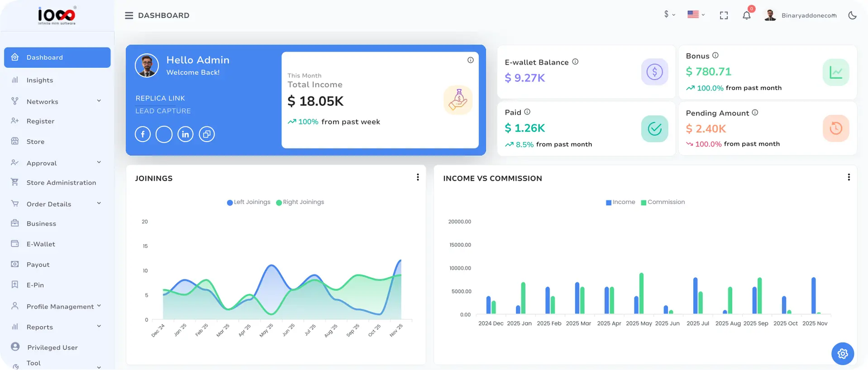Click the LEAD CAPTURE link
The width and height of the screenshot is (868, 370).
tap(163, 111)
